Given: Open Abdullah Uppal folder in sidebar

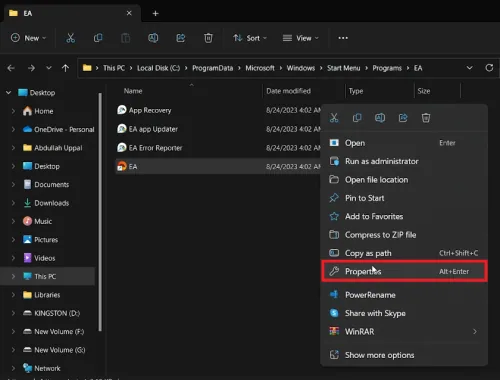Looking at the screenshot, I should point(58,148).
